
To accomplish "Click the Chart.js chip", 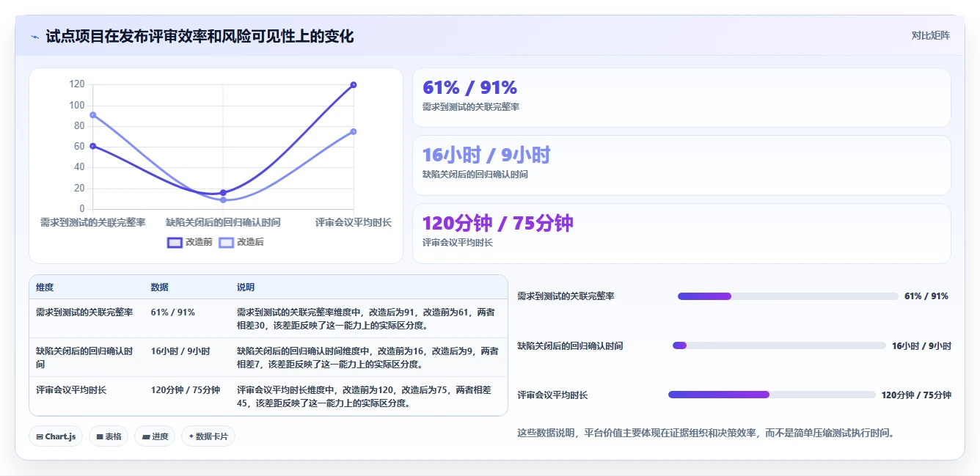I will coord(56,436).
